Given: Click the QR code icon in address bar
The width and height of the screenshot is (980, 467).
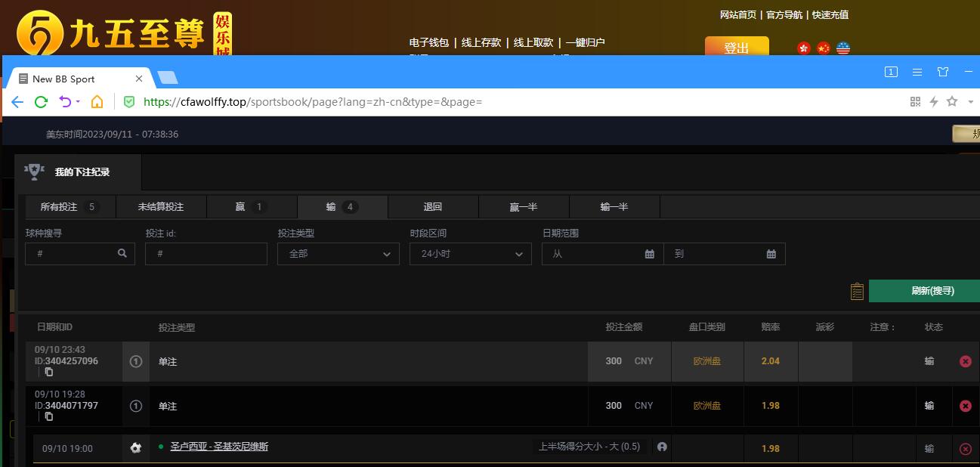Looking at the screenshot, I should [915, 101].
